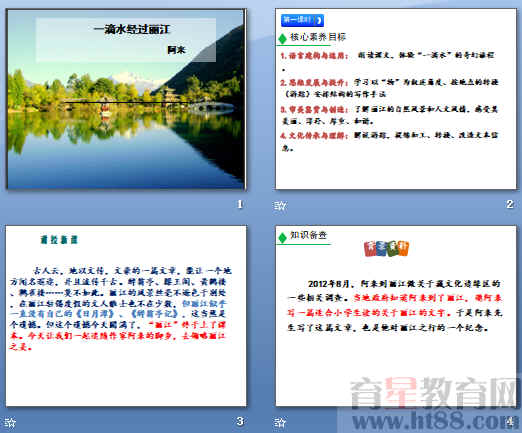522x433 pixels.
Task: Click the colorful card graphic on slide 4
Action: coord(386,248)
